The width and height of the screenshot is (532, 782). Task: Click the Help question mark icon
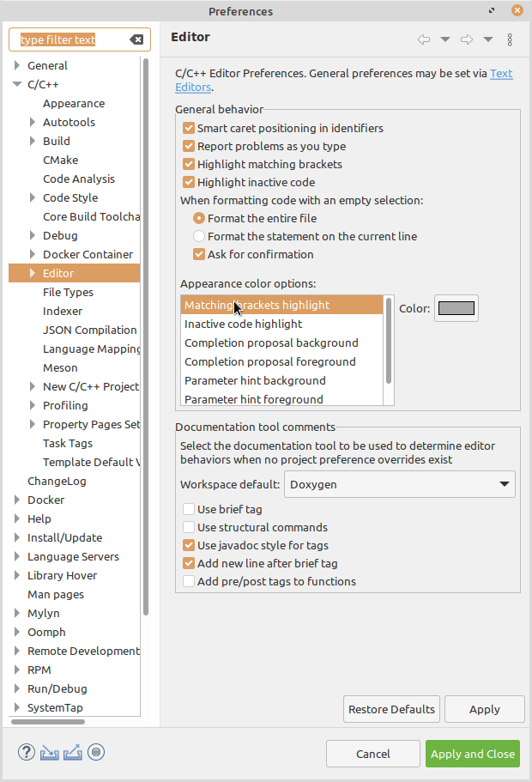pyautogui.click(x=27, y=753)
